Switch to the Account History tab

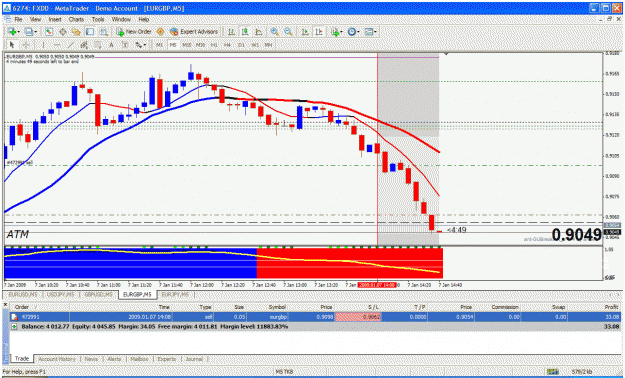(57, 359)
